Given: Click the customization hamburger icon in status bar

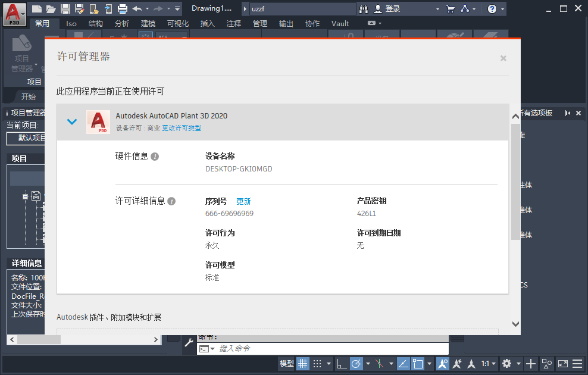Looking at the screenshot, I should tap(577, 363).
